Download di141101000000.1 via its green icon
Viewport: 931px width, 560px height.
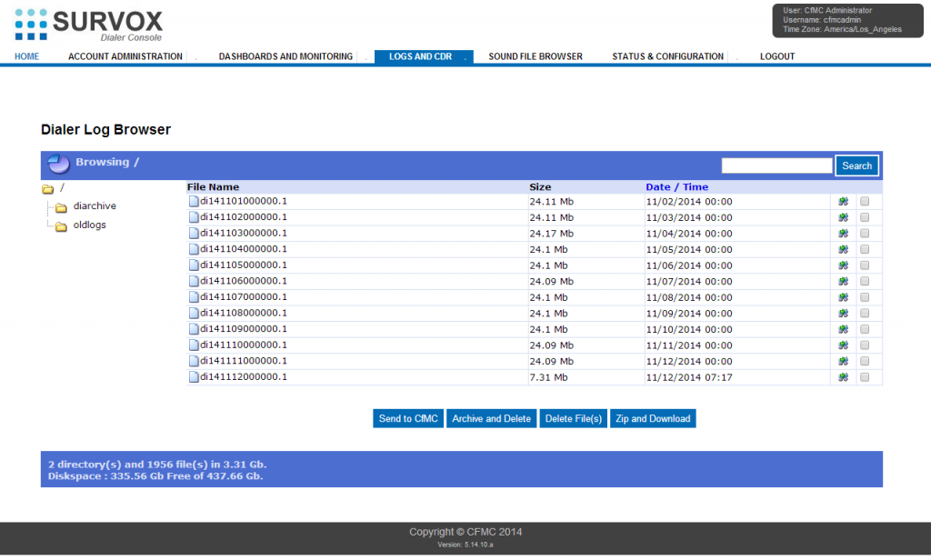pos(843,201)
